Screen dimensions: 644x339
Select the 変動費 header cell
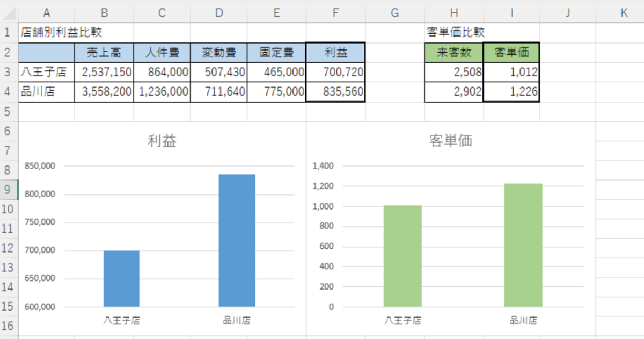pos(219,53)
